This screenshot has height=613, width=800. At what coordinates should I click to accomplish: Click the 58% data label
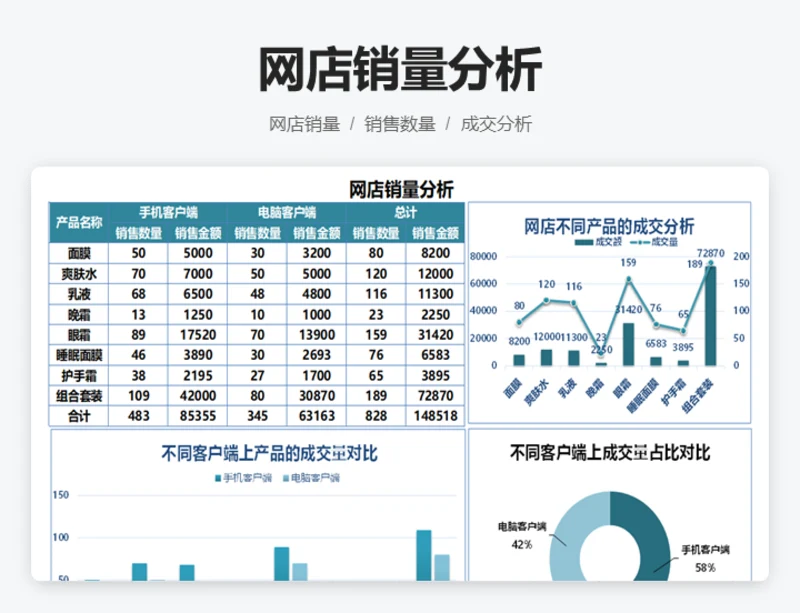tap(705, 568)
